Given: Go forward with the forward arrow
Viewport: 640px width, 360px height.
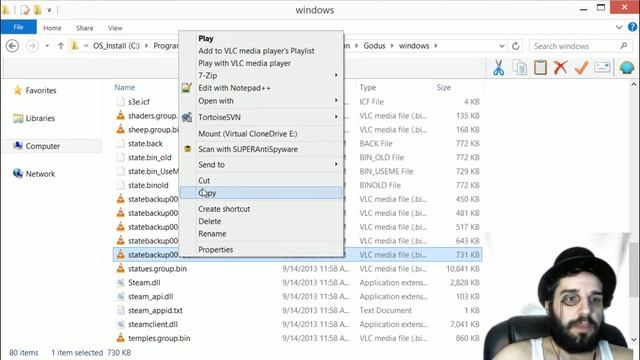Looking at the screenshot, I should coord(32,46).
